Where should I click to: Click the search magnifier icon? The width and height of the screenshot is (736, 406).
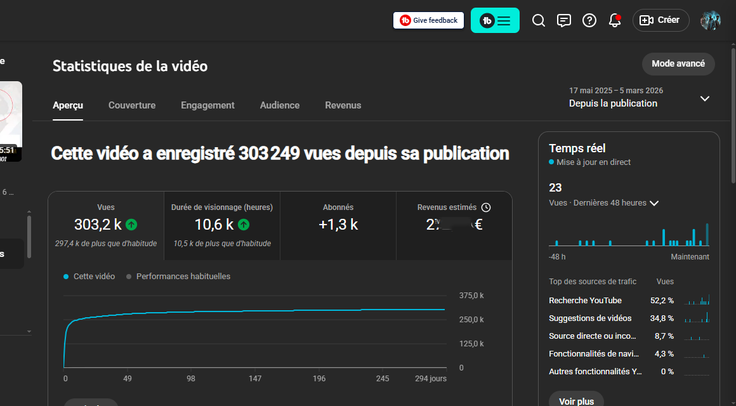538,20
